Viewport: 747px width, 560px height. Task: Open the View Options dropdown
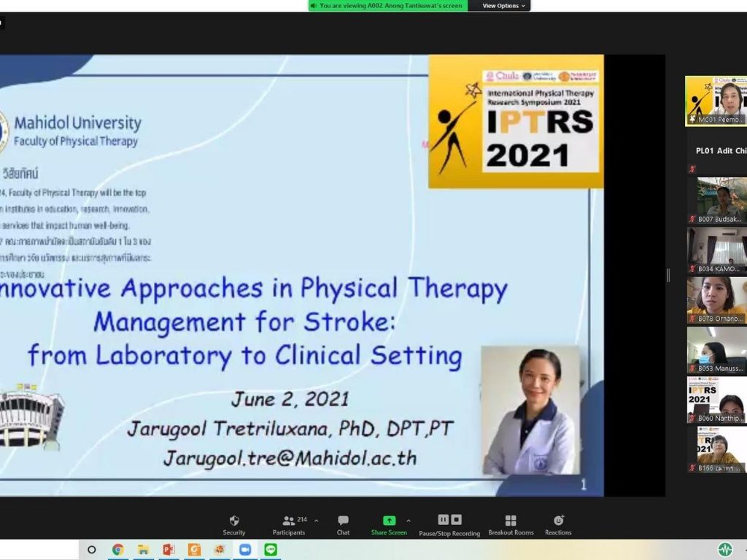(503, 6)
